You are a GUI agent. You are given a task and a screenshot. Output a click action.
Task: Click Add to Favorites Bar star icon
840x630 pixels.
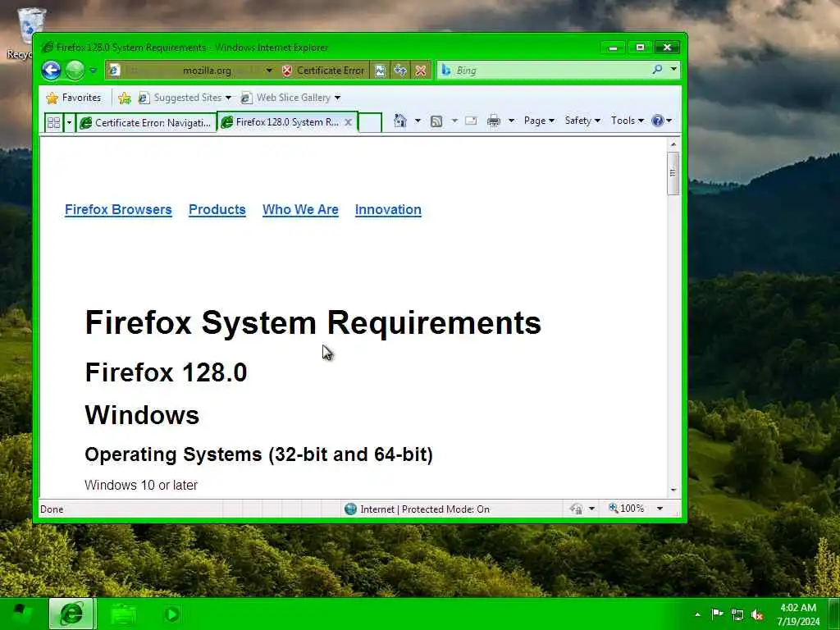[125, 98]
